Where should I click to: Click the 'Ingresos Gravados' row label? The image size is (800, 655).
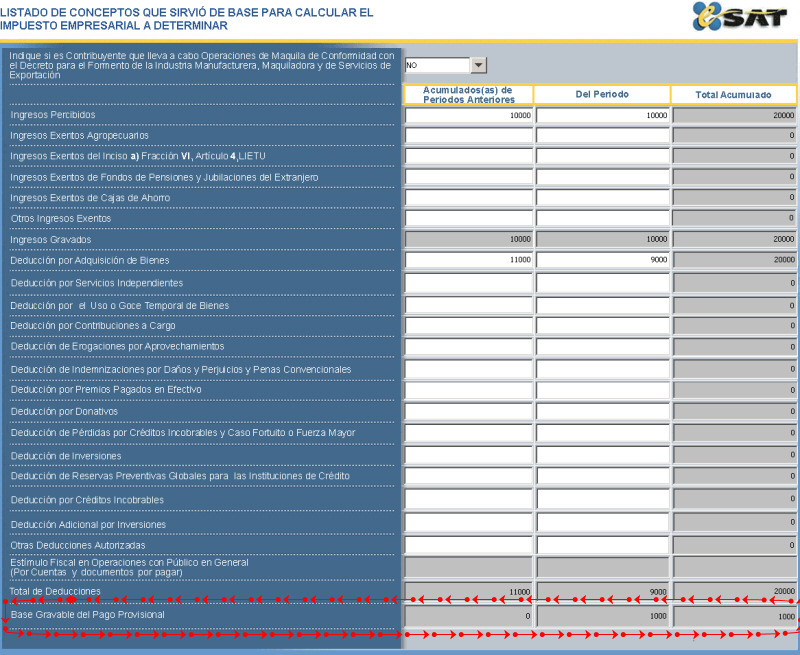[x=51, y=240]
